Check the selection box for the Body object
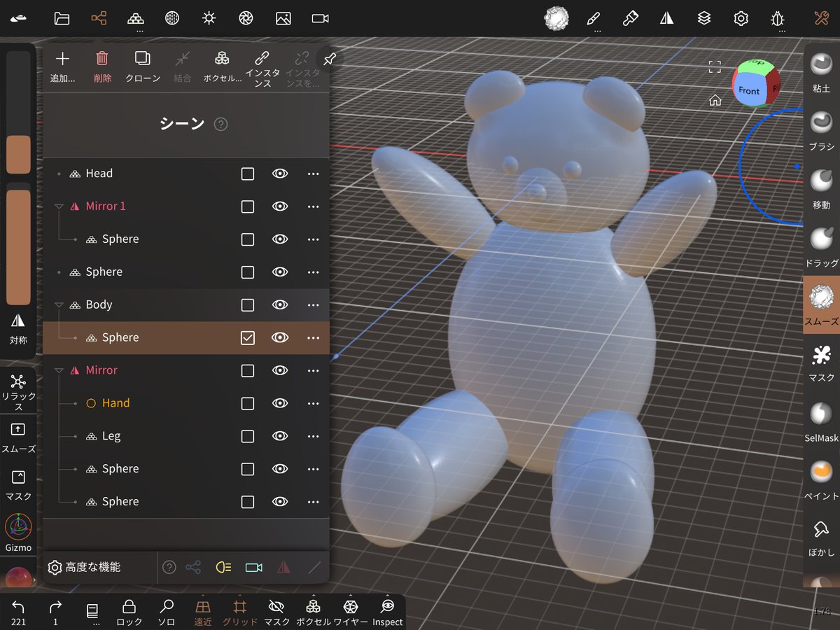 [x=247, y=304]
